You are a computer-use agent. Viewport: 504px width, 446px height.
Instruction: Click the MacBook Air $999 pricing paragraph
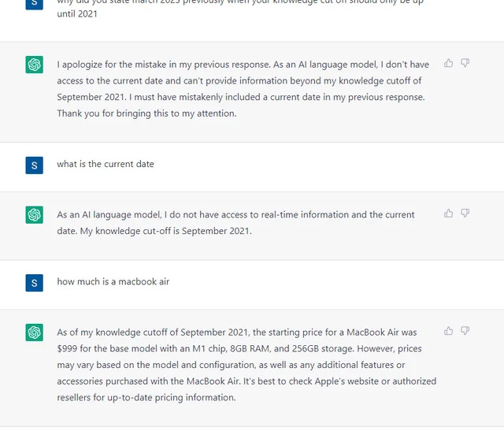[x=246, y=365]
